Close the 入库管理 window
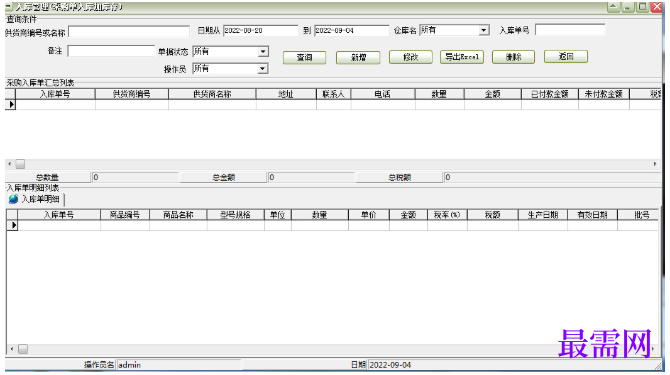The height and width of the screenshot is (375, 670). pos(656,7)
